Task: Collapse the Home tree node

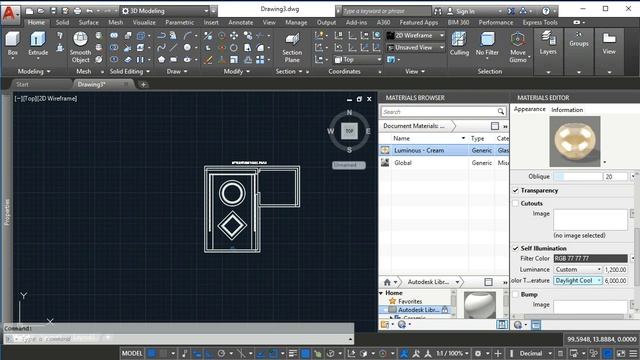Action: click(x=381, y=293)
